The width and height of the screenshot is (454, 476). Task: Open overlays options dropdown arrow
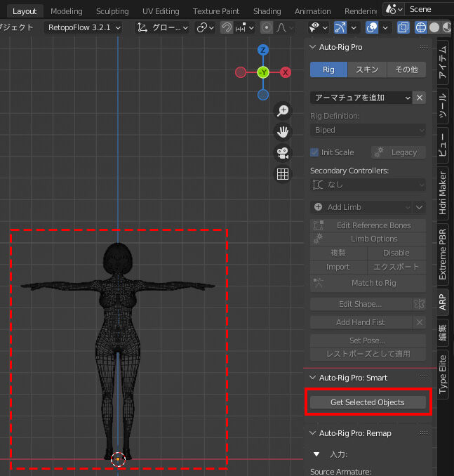pyautogui.click(x=385, y=28)
